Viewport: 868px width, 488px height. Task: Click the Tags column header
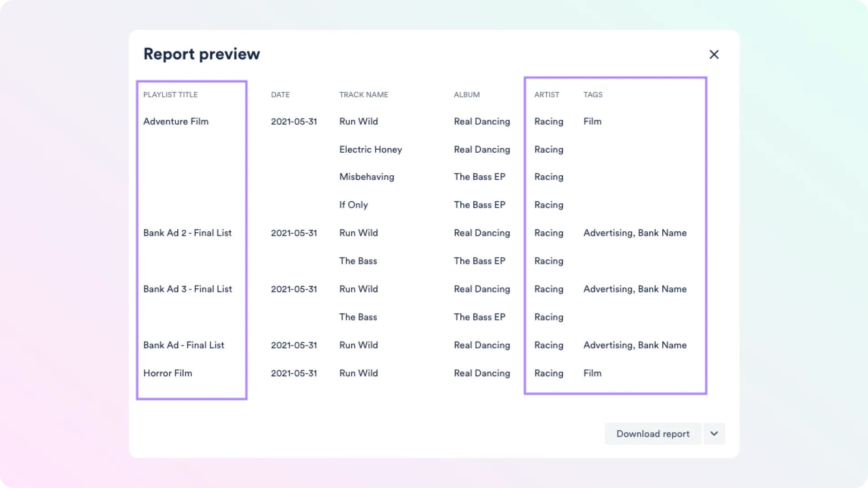coord(593,95)
